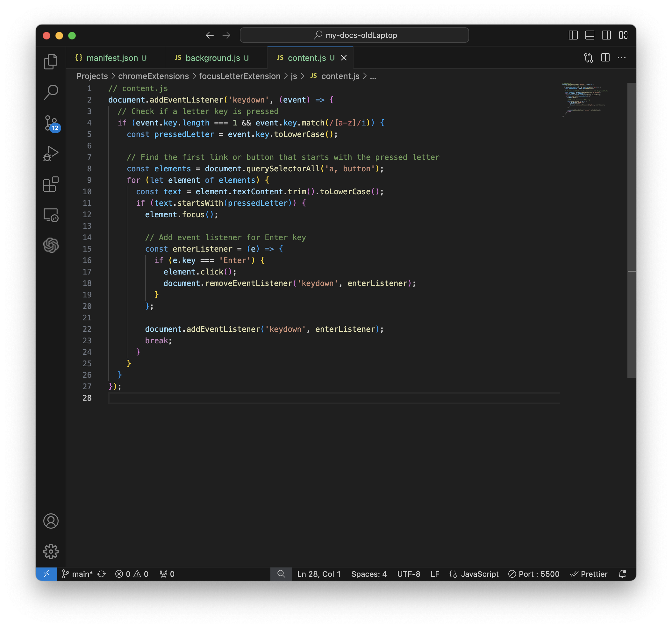The height and width of the screenshot is (628, 672).
Task: Click the js folder breadcrumb
Action: coord(294,76)
